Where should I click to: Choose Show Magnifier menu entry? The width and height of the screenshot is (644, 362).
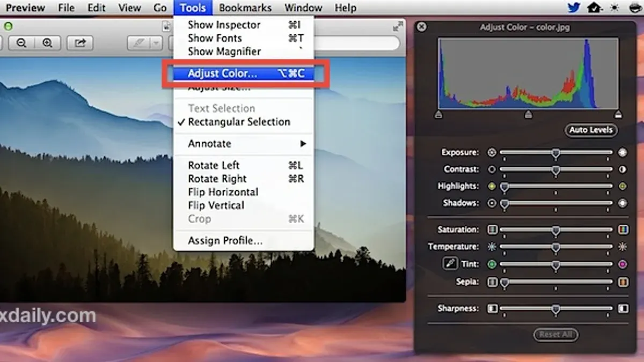244,51
